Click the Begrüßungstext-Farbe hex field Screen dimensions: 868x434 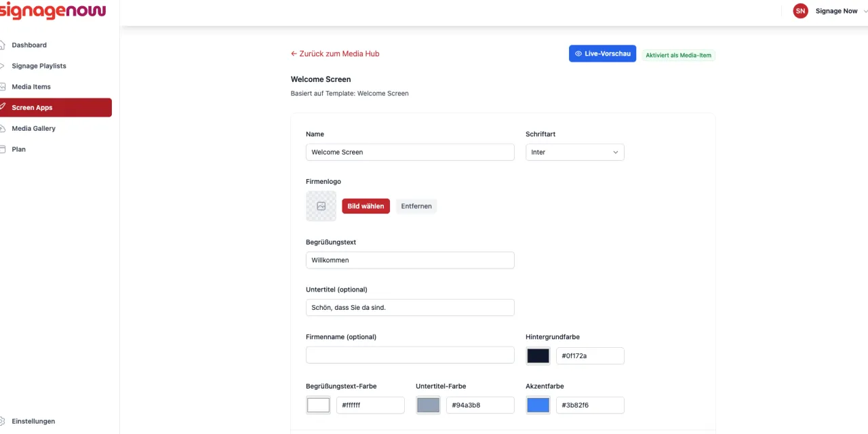[370, 405]
